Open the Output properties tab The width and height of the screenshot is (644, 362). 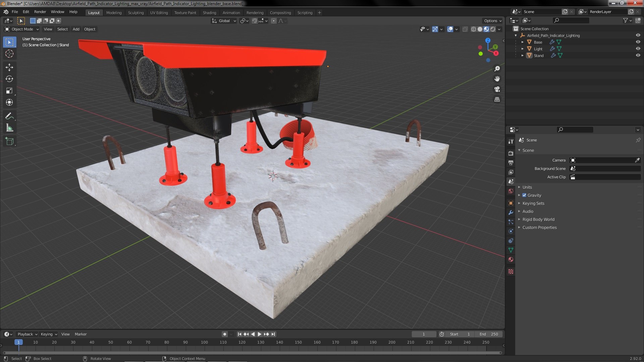511,163
